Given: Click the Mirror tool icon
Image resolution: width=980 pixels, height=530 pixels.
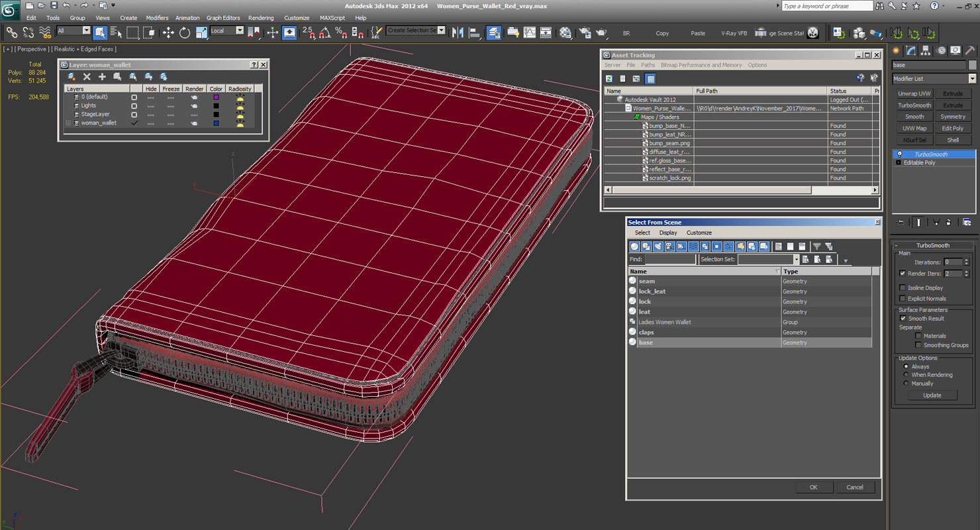Looking at the screenshot, I should click(x=458, y=32).
